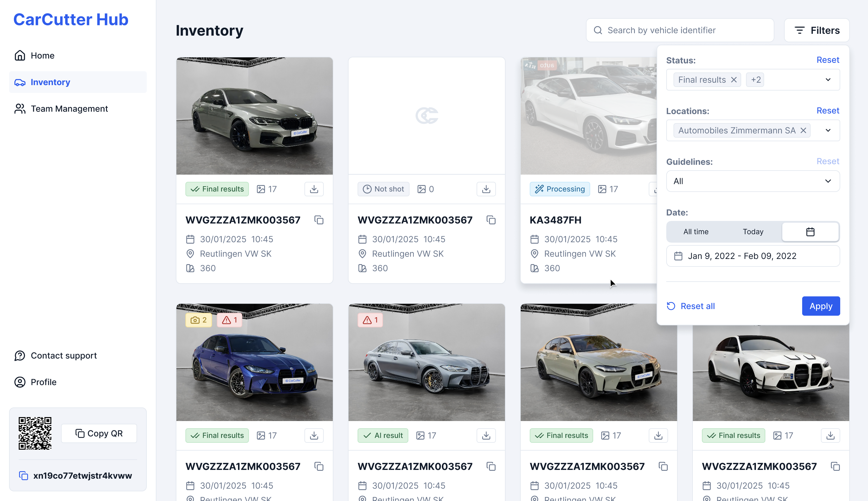Select the Today date filter option

[x=753, y=231]
